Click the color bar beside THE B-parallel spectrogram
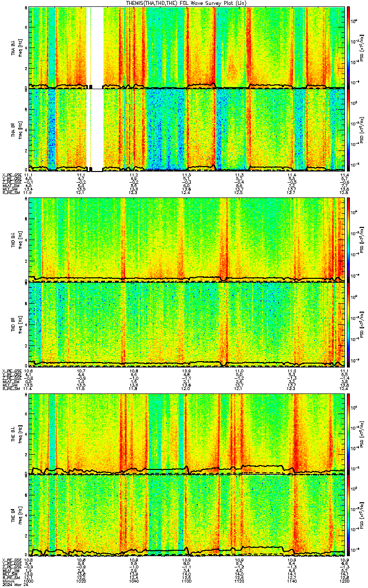368x588 pixels. click(349, 515)
